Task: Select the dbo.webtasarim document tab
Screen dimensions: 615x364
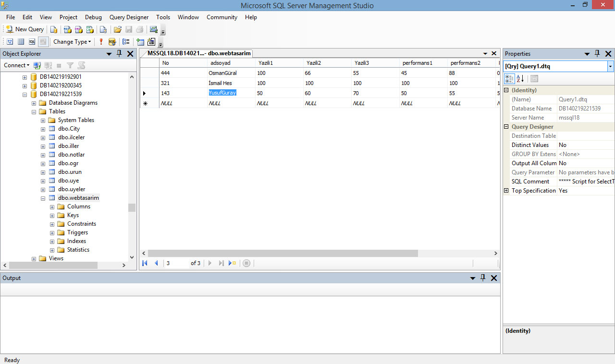Action: (199, 54)
